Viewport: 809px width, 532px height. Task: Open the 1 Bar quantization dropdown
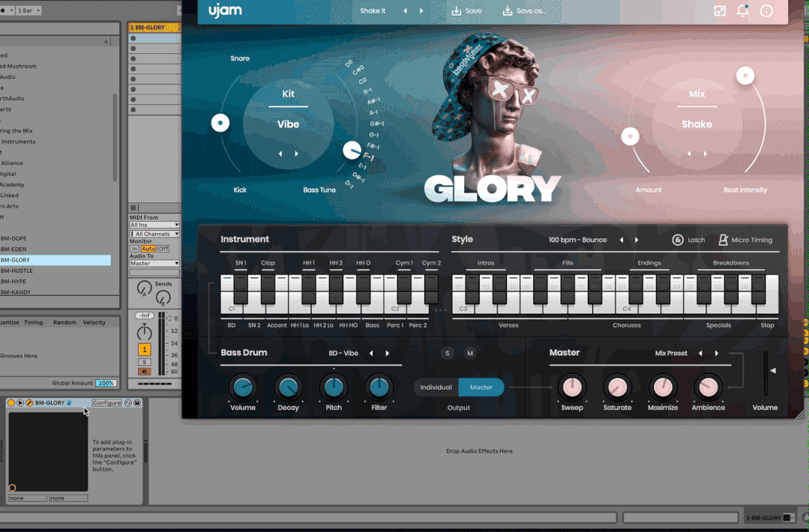click(28, 10)
